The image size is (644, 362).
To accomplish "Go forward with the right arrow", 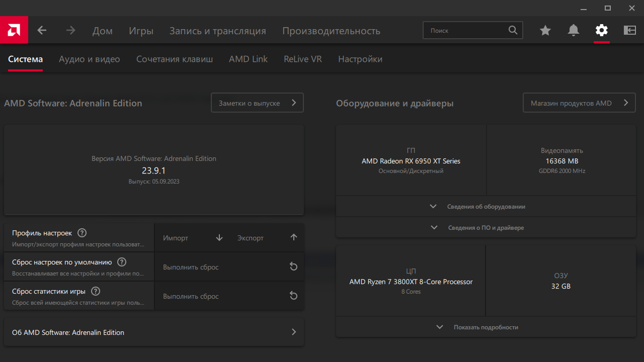I will pos(70,30).
